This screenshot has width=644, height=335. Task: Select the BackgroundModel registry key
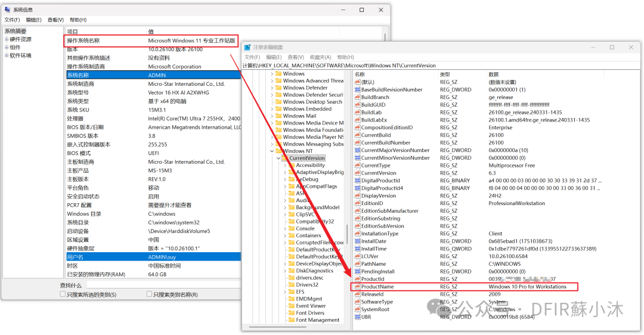(x=317, y=207)
